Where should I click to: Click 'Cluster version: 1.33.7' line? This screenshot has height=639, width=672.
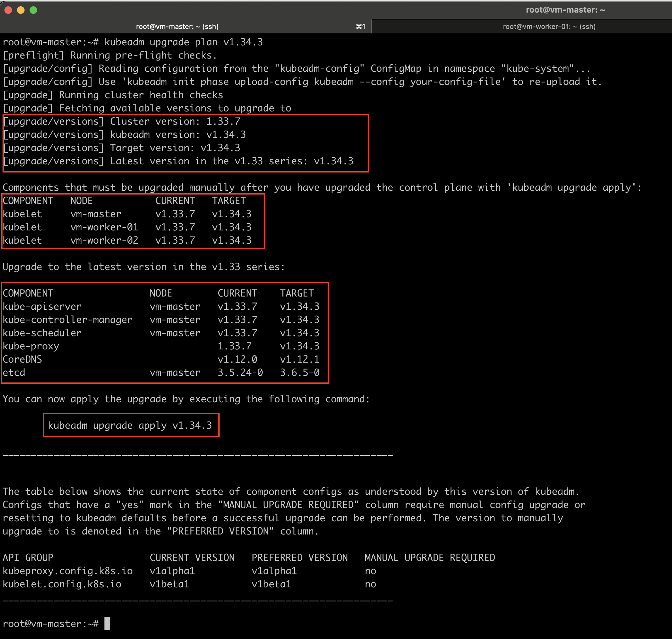pyautogui.click(x=175, y=121)
